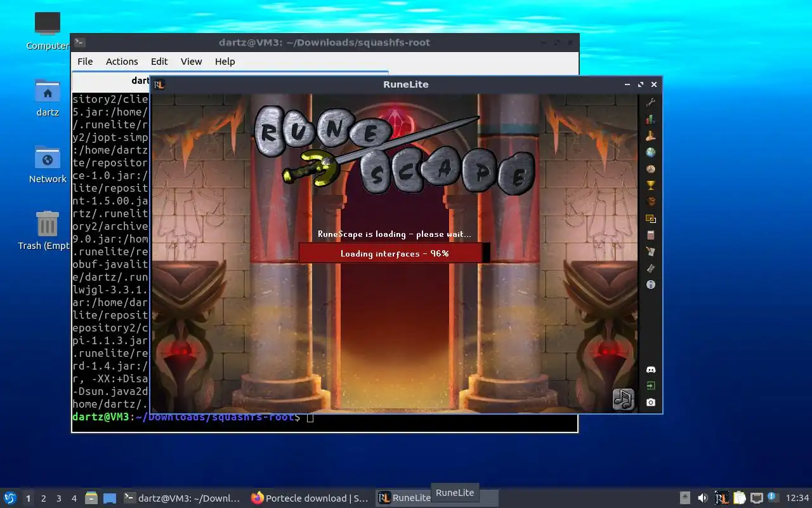
Task: Open the Network desktop icon
Action: coord(48,164)
